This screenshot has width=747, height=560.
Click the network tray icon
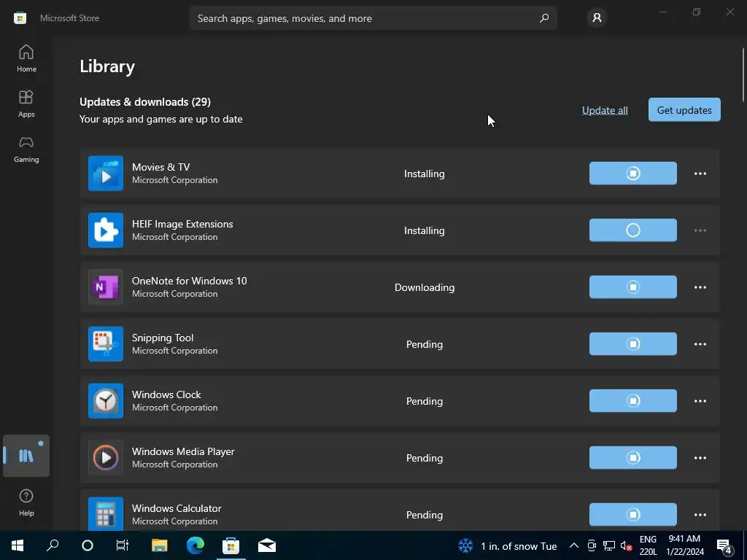[x=609, y=546]
